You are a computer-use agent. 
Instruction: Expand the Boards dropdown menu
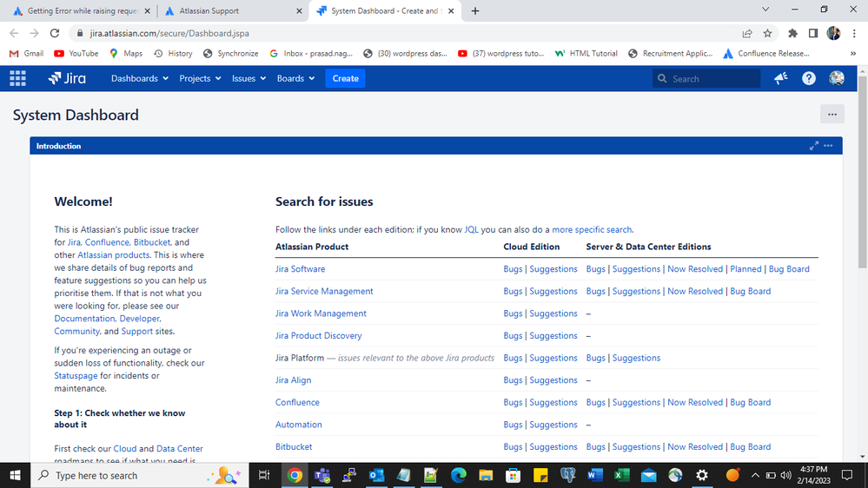coord(295,78)
